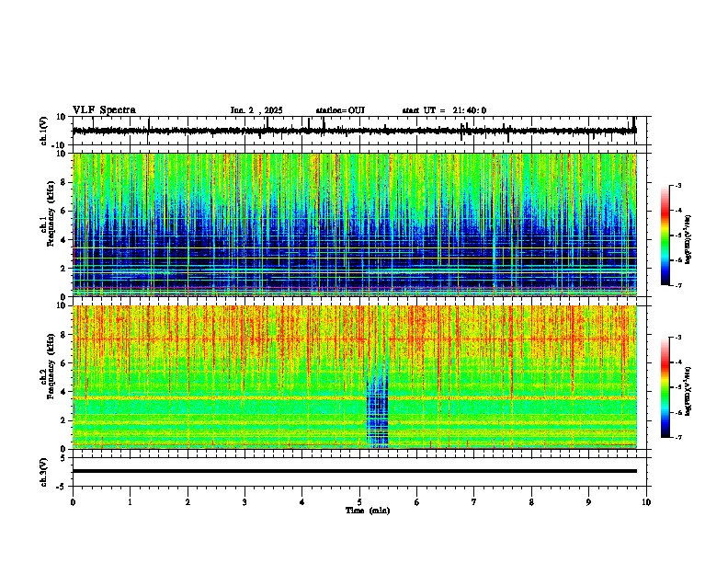Click the "8" tick on the time axis
The height and width of the screenshot is (563, 728).
(x=531, y=502)
